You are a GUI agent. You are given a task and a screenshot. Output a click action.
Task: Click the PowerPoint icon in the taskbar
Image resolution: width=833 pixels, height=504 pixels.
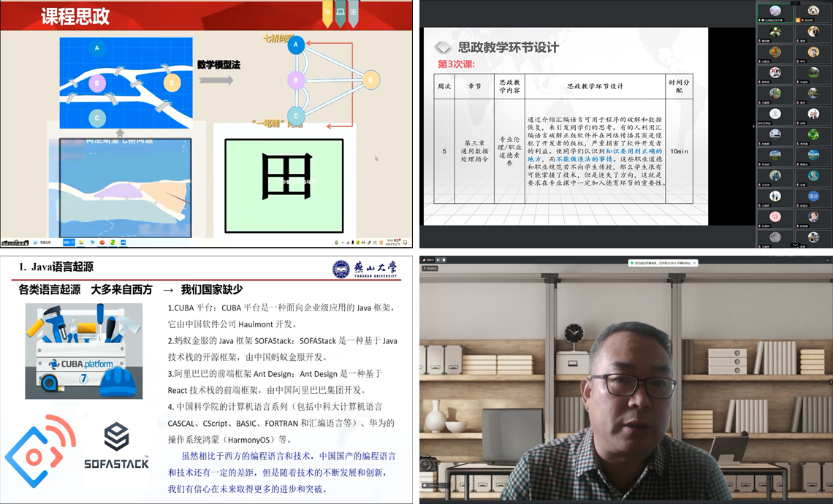coord(102,243)
